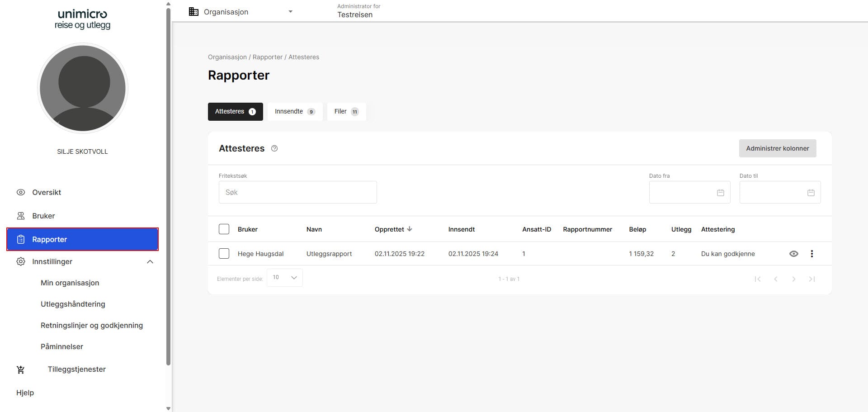The height and width of the screenshot is (412, 868).
Task: Click the help icon next to Attesteres heading
Action: point(274,148)
